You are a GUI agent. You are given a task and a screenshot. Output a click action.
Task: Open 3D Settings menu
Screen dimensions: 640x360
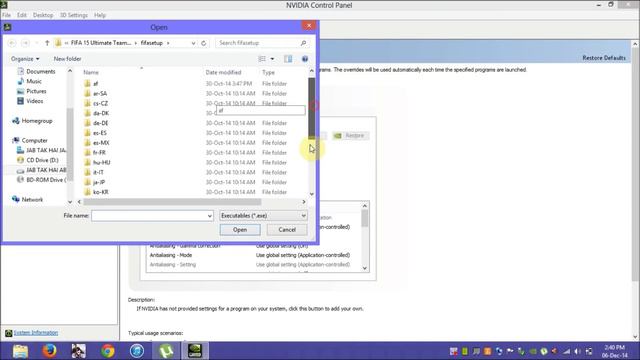point(74,15)
